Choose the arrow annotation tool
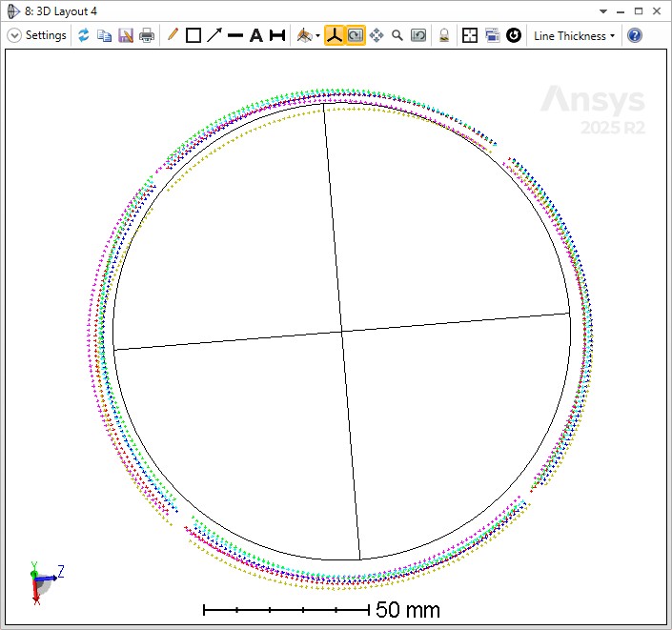Image resolution: width=672 pixels, height=630 pixels. pos(214,35)
